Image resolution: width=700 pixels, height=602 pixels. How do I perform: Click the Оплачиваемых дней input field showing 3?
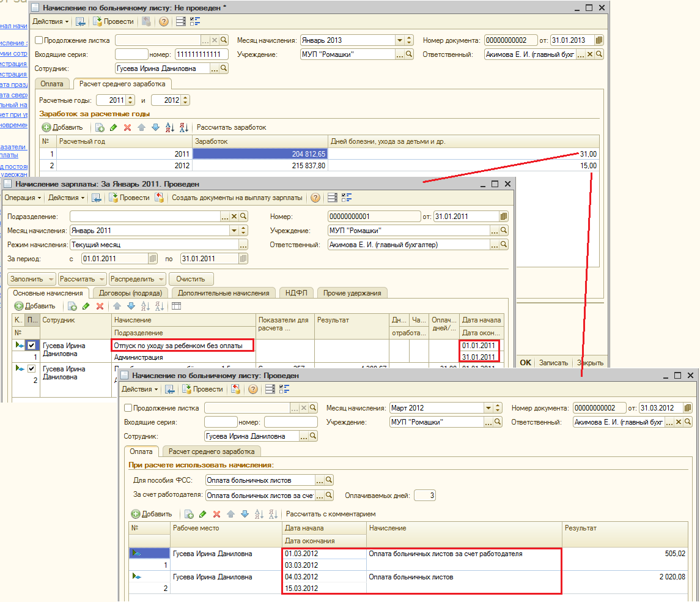click(425, 496)
